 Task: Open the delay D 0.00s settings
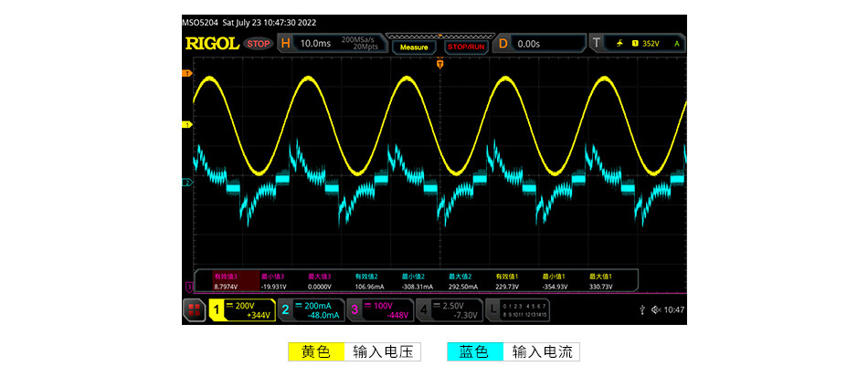click(x=539, y=43)
